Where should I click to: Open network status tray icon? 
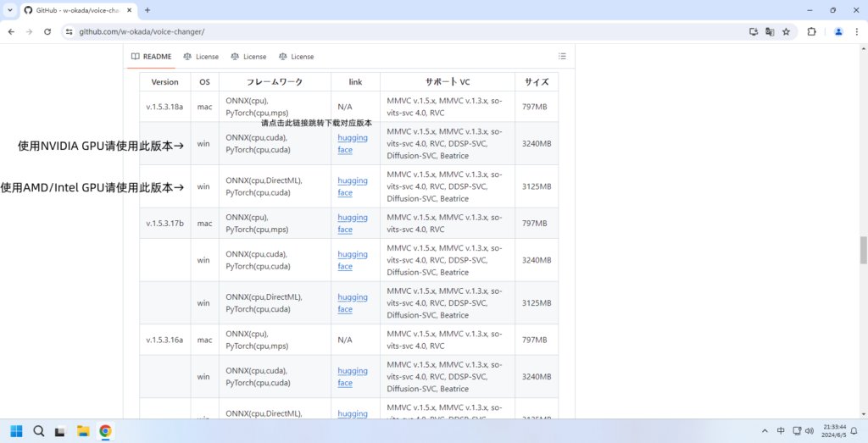(797, 431)
